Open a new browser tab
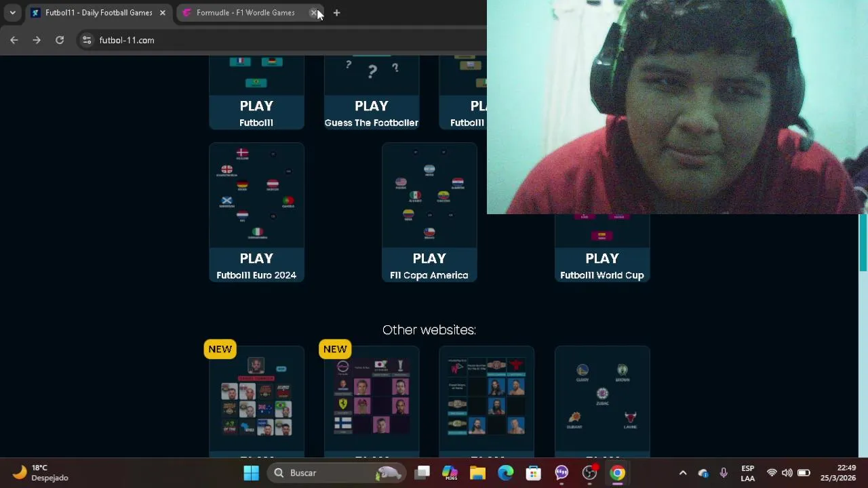868x488 pixels. pyautogui.click(x=336, y=13)
